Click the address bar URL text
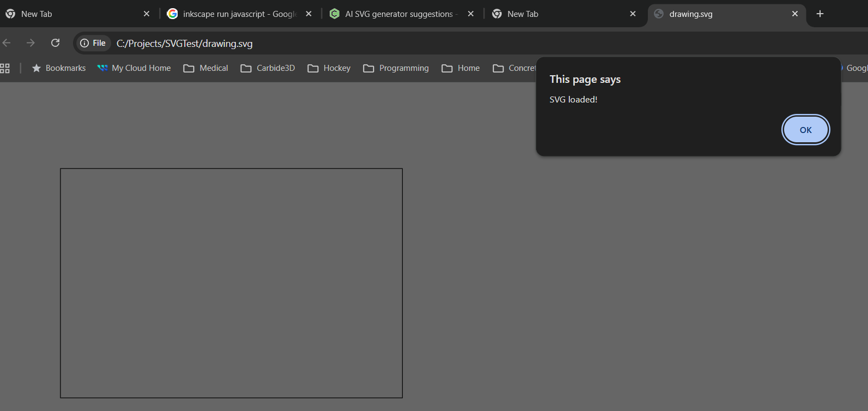This screenshot has height=411, width=868. click(185, 44)
